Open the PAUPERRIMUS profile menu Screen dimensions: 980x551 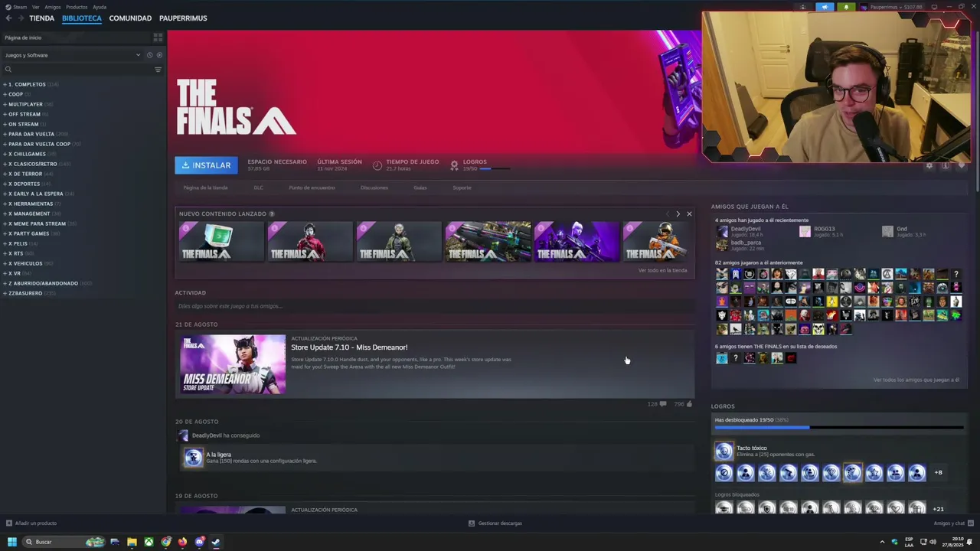click(183, 18)
